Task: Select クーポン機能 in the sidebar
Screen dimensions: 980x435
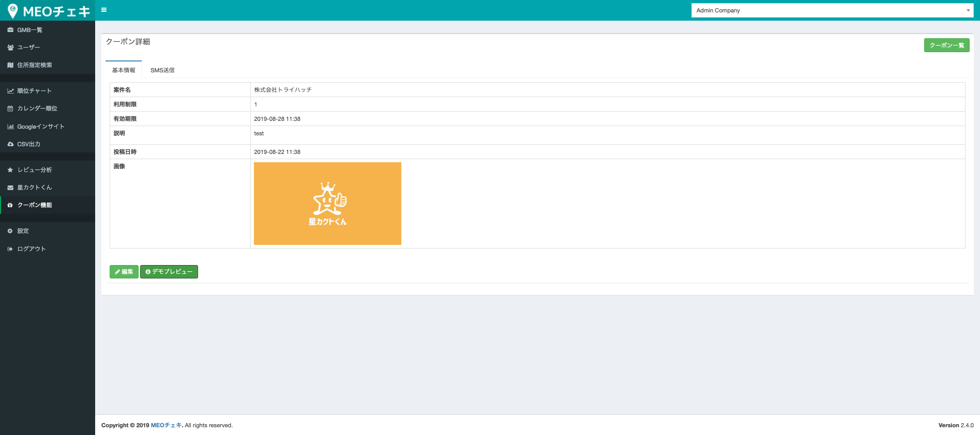Action: click(48, 205)
